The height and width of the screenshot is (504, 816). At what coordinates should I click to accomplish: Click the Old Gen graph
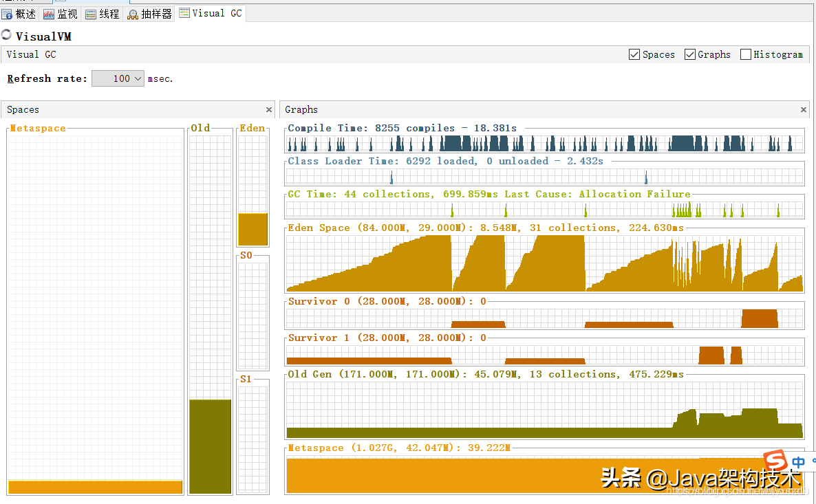(x=544, y=410)
